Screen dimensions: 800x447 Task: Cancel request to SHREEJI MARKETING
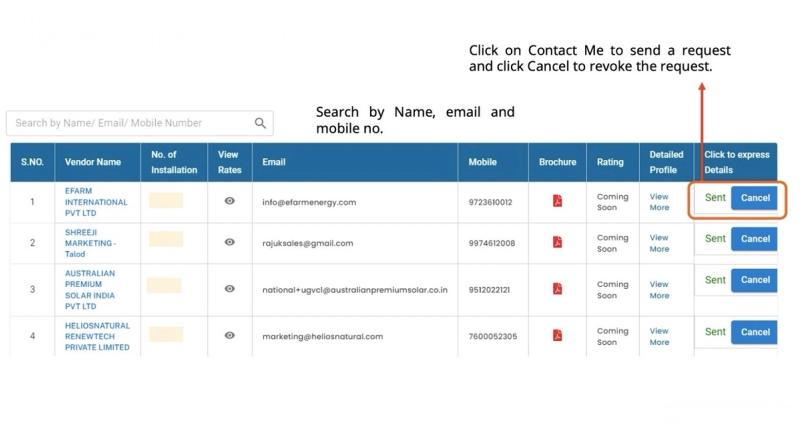[x=755, y=239]
